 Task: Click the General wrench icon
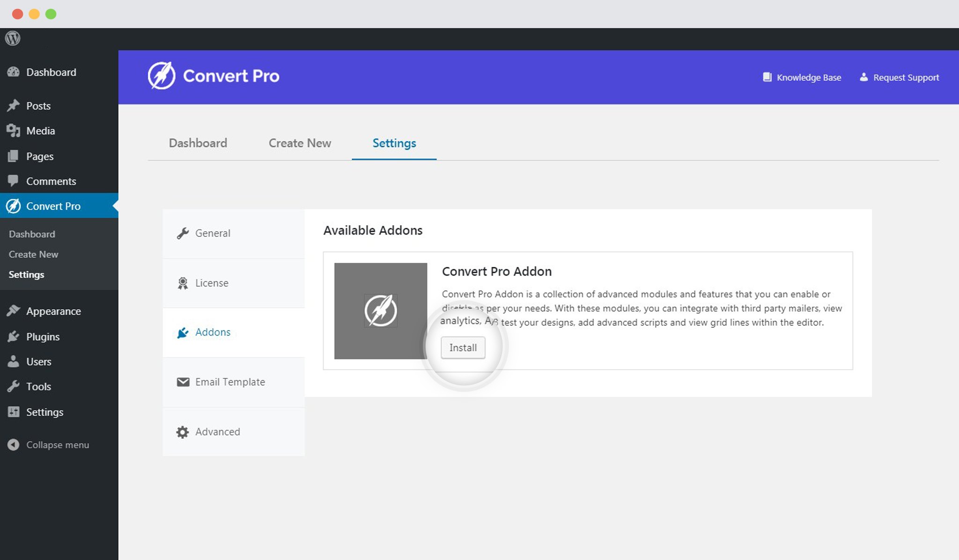click(x=183, y=233)
